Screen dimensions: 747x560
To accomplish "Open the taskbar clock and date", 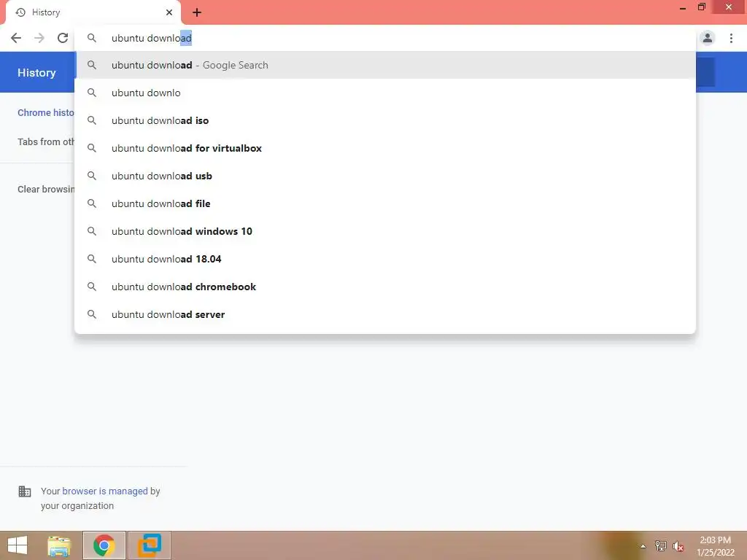I will [715, 546].
